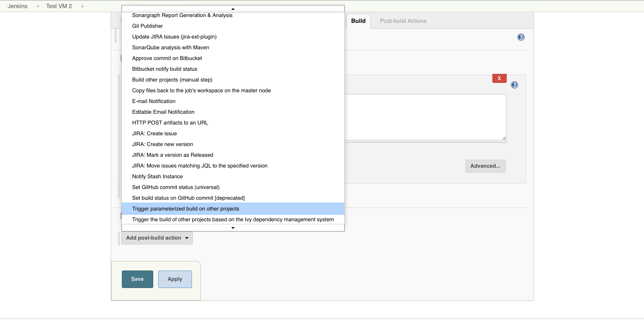Image resolution: width=644 pixels, height=320 pixels.
Task: Click the Advanced... button
Action: click(x=485, y=165)
